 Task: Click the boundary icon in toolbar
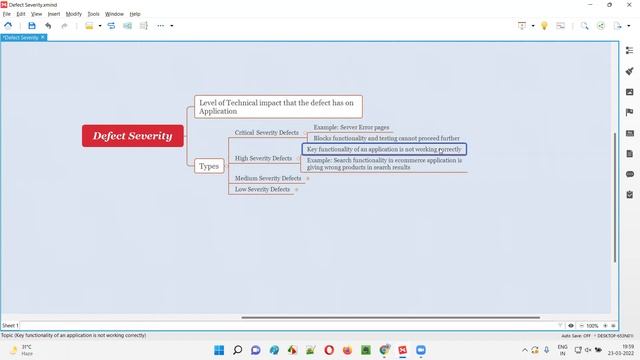tap(127, 26)
